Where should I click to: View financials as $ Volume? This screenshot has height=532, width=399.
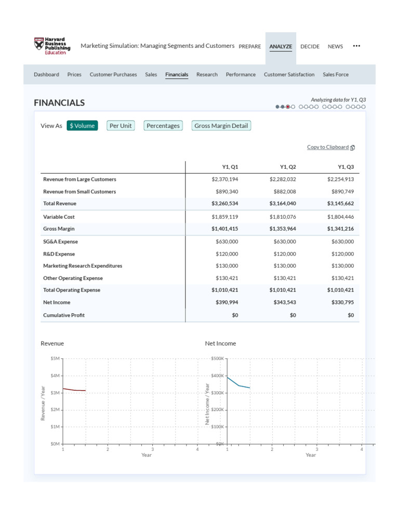(x=82, y=126)
